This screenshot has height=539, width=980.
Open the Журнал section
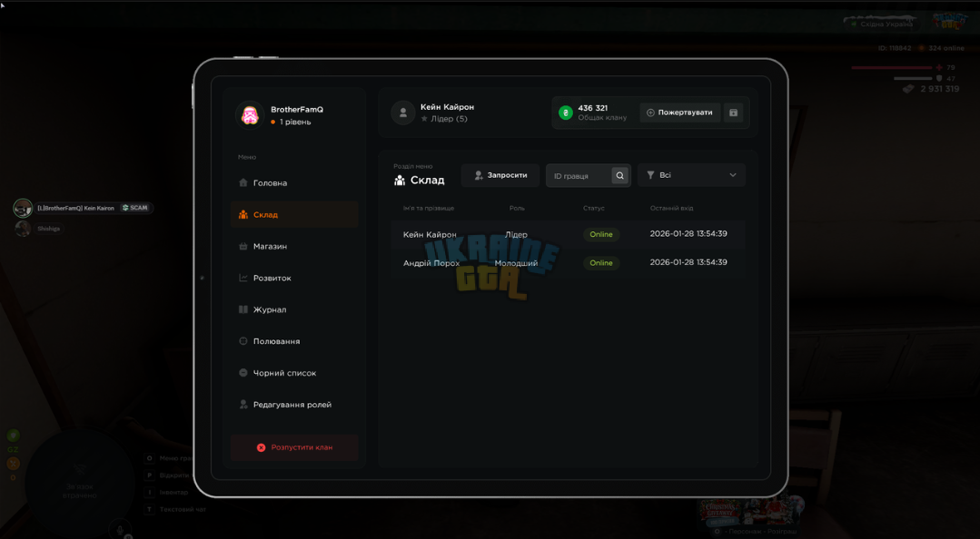pyautogui.click(x=293, y=309)
